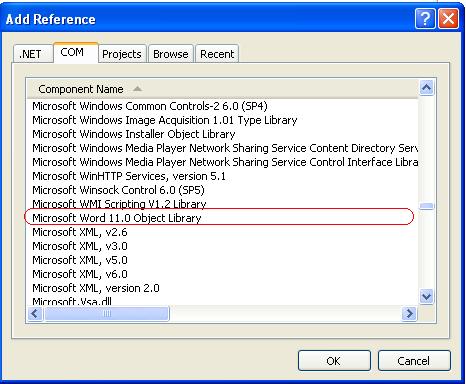Click the horizontal scrollbar thumb
The width and height of the screenshot is (466, 384).
point(107,313)
